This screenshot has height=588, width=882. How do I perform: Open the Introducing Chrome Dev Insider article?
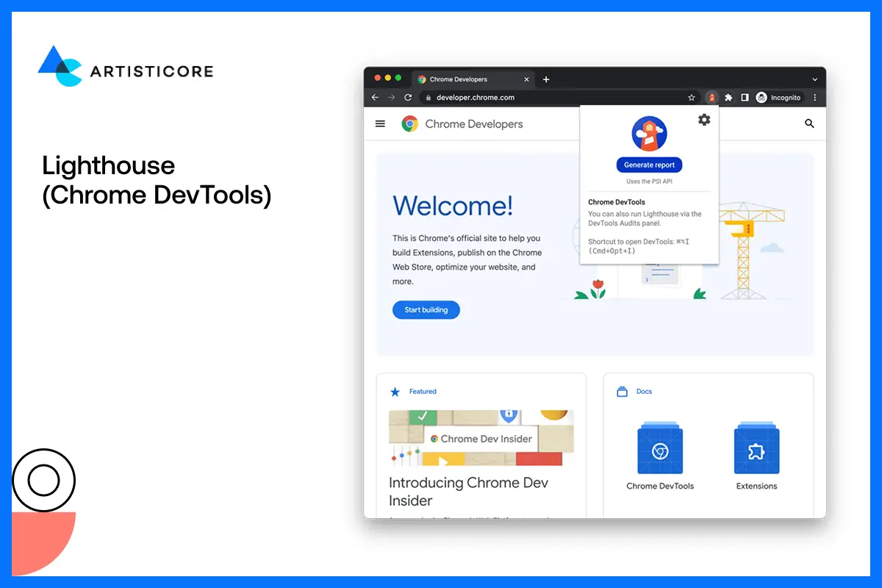469,491
